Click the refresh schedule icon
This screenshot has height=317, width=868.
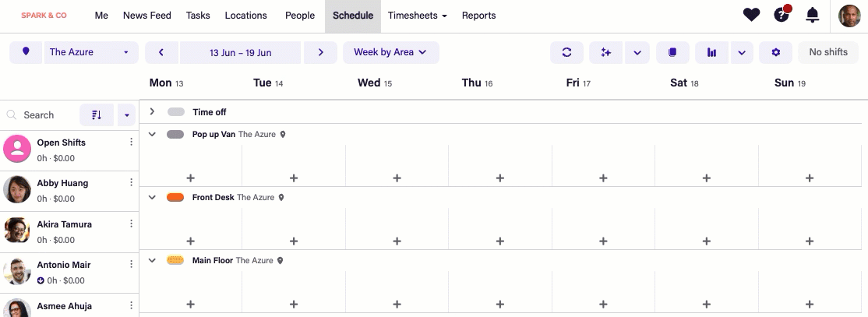tap(566, 52)
